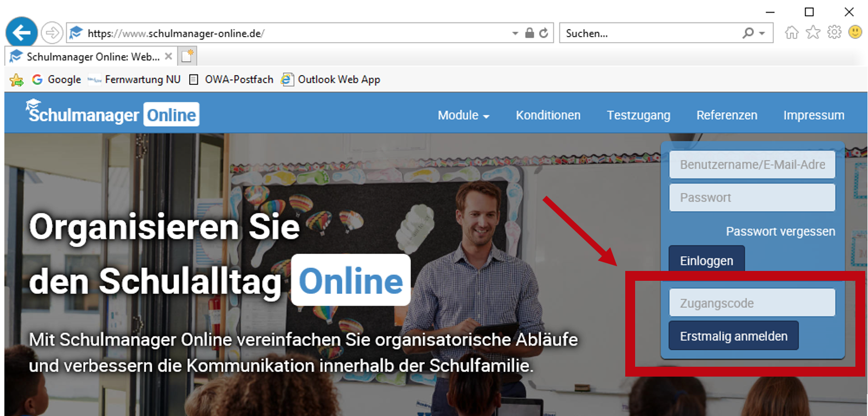Click the security lock icon
This screenshot has width=868, height=416.
pos(529,33)
